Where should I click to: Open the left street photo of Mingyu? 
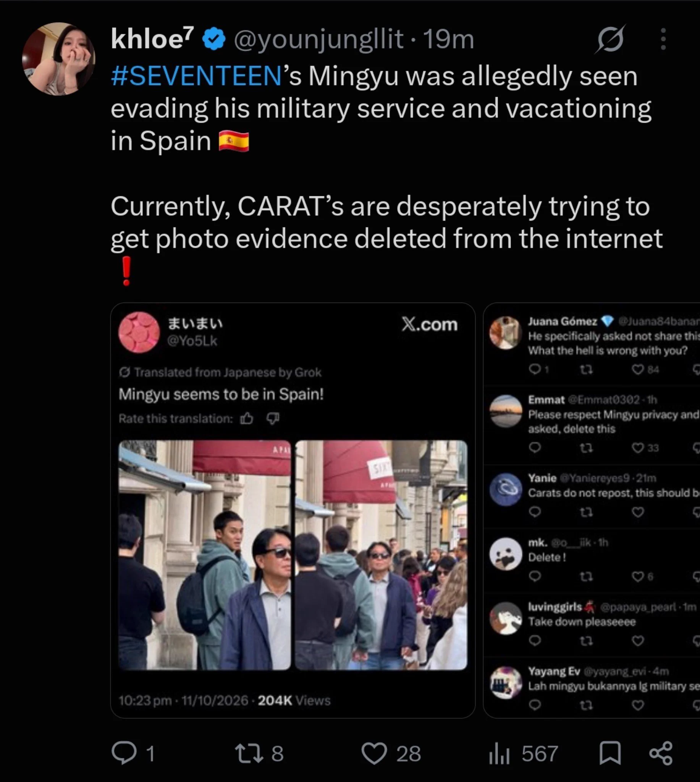[x=205, y=555]
